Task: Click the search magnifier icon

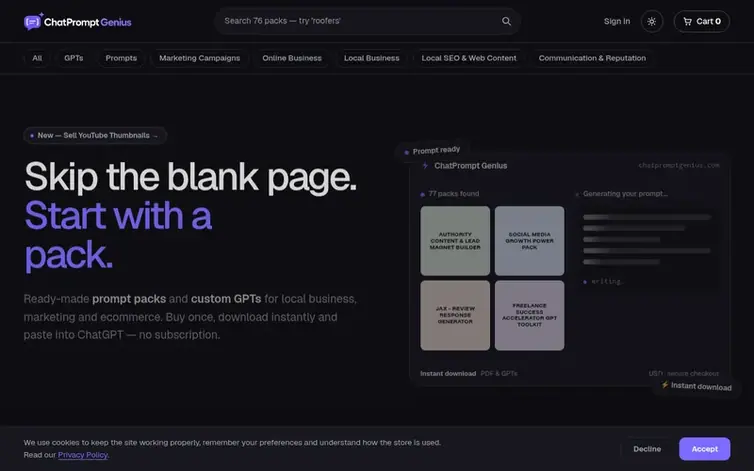Action: pyautogui.click(x=506, y=21)
